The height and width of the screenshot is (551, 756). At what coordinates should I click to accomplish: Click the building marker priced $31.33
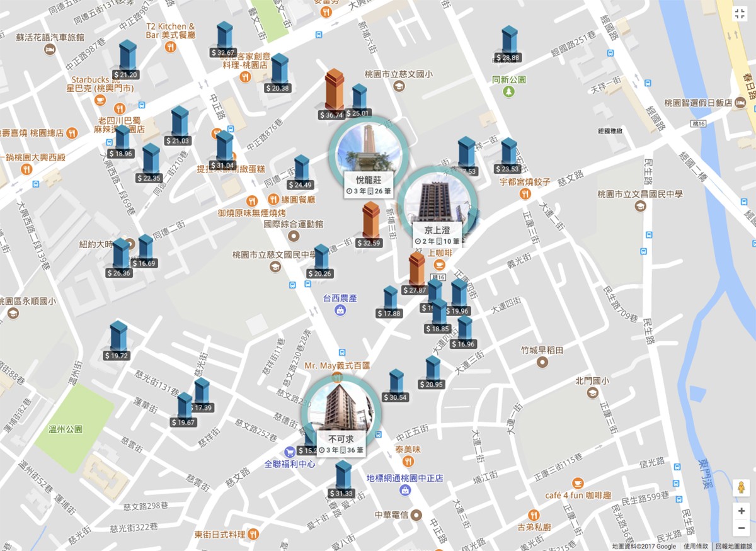click(342, 479)
